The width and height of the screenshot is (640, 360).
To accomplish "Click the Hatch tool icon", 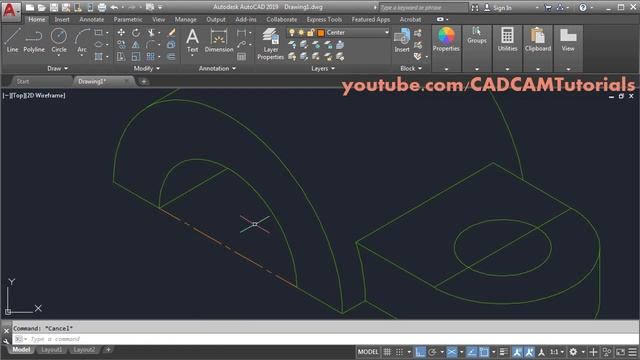I will coord(98,56).
